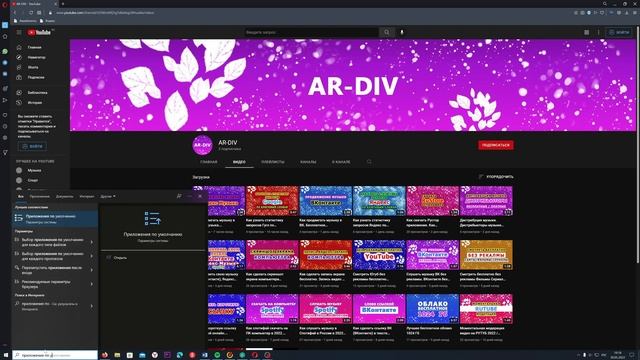Open the Облако бесплатное 1024 ГБ thumbnail

point(433,309)
